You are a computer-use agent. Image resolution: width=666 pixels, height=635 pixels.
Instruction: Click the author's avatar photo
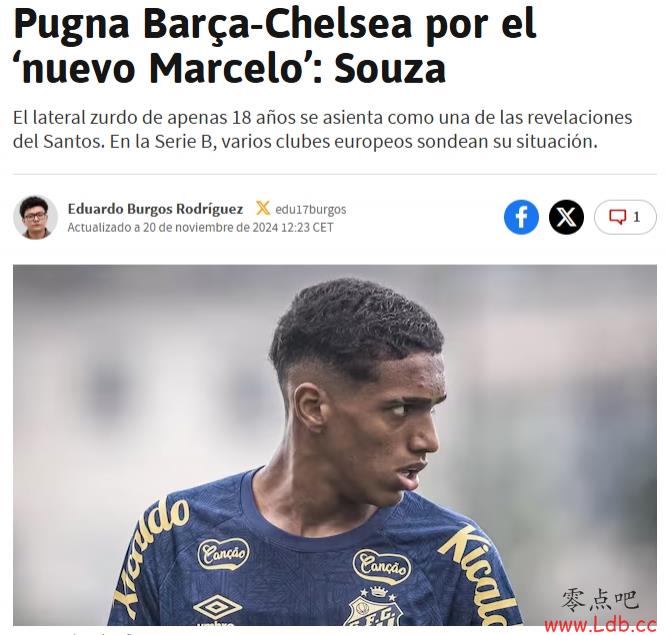tap(35, 217)
